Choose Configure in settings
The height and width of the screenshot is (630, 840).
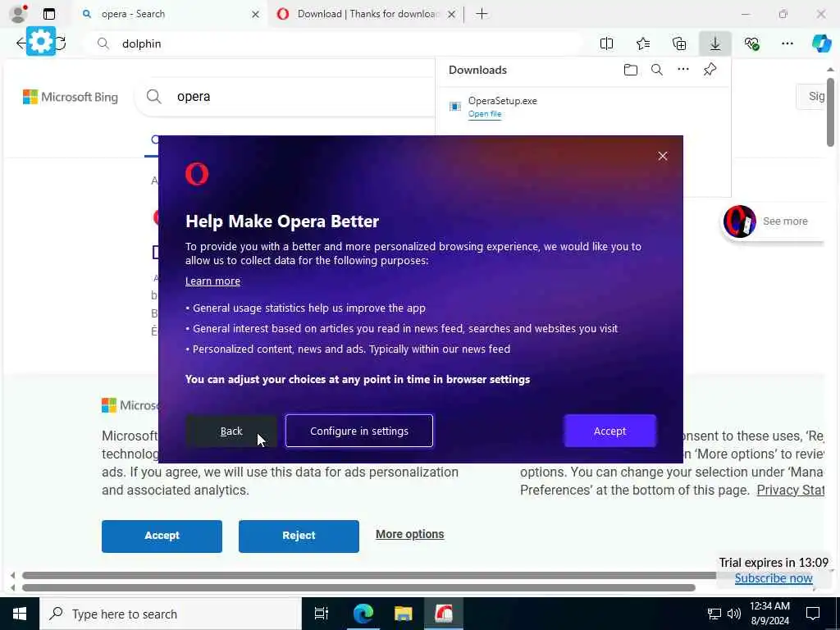[359, 431]
